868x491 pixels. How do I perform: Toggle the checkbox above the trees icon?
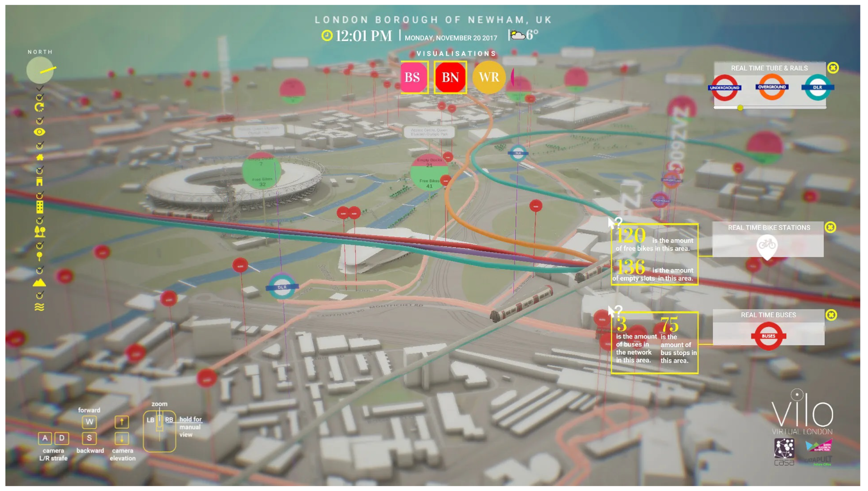40,220
